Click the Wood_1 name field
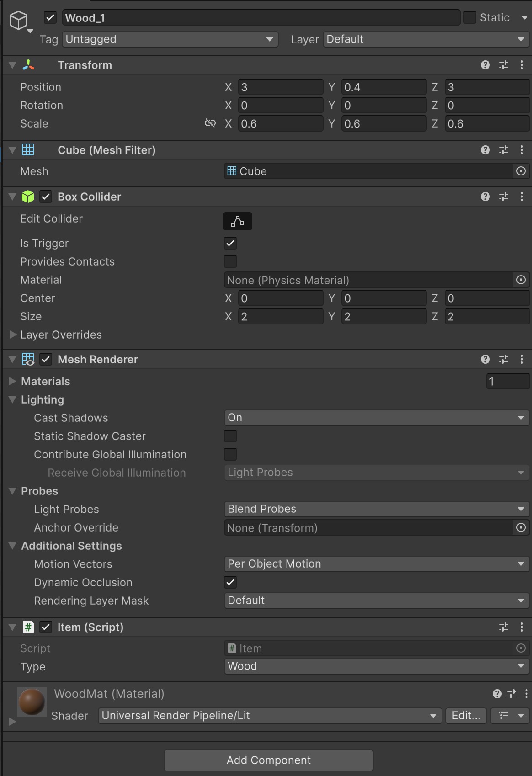The image size is (532, 776). point(261,18)
